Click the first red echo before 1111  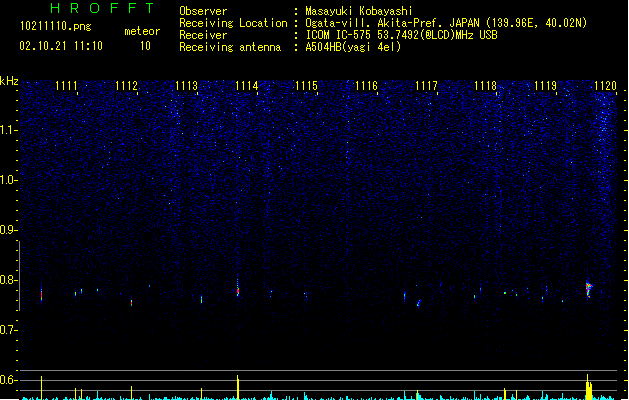[x=41, y=294]
